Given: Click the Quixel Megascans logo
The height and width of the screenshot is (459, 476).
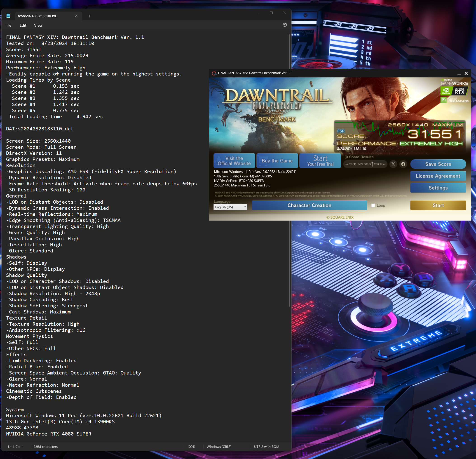Looking at the screenshot, I should coord(454,100).
